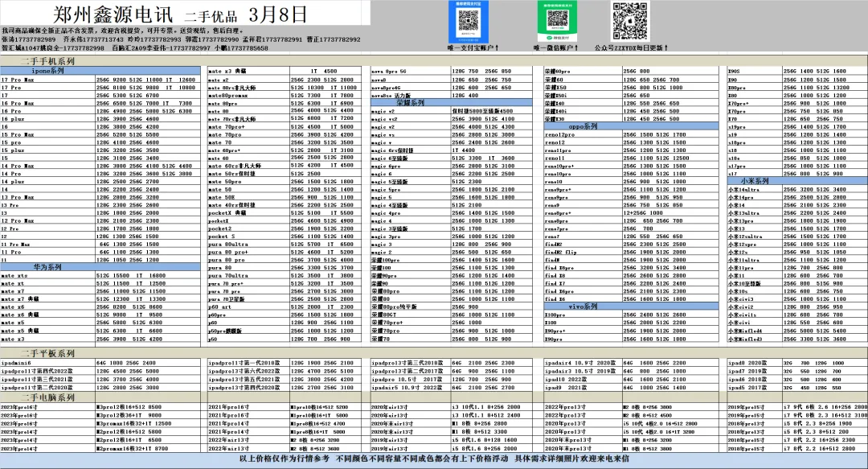This screenshot has width=868, height=469.
Task: Select the mate 70pro+ row name
Action: pyautogui.click(x=227, y=127)
